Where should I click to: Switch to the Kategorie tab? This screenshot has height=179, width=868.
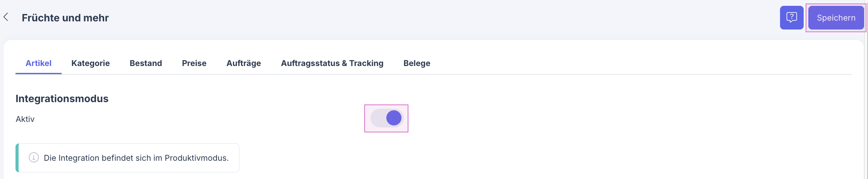pos(90,63)
